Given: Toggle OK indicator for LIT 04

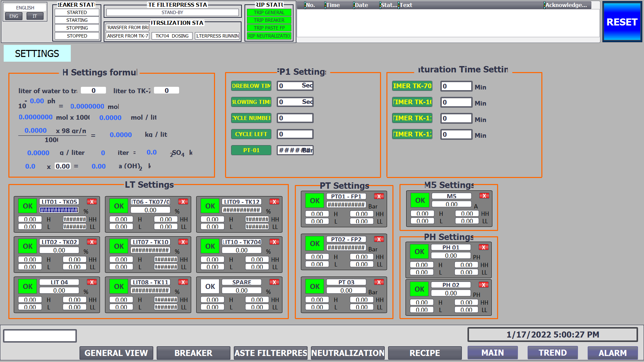Looking at the screenshot, I should click(x=28, y=287).
